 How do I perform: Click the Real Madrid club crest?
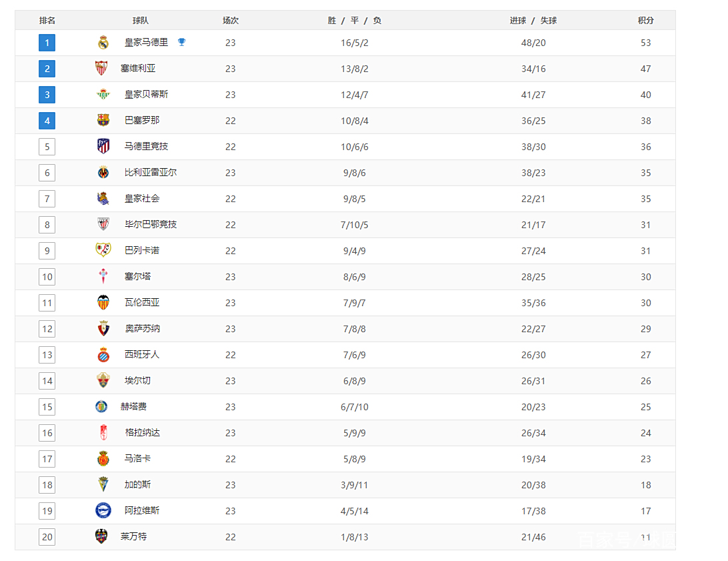click(x=103, y=43)
